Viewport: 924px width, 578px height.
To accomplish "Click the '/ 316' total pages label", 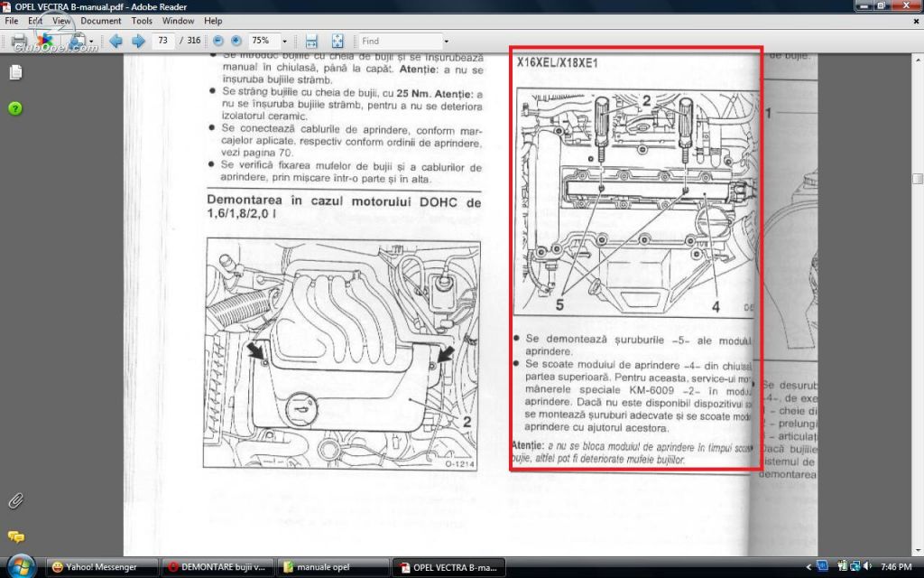I will (189, 41).
